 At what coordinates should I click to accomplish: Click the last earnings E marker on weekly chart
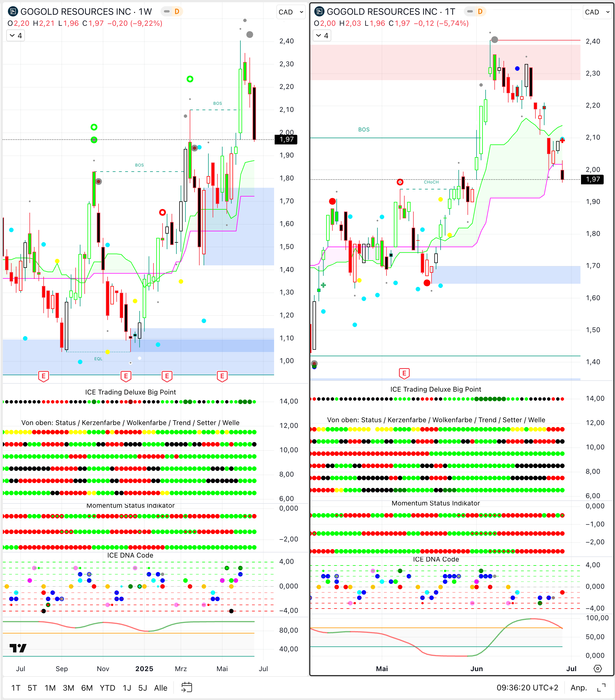(222, 376)
